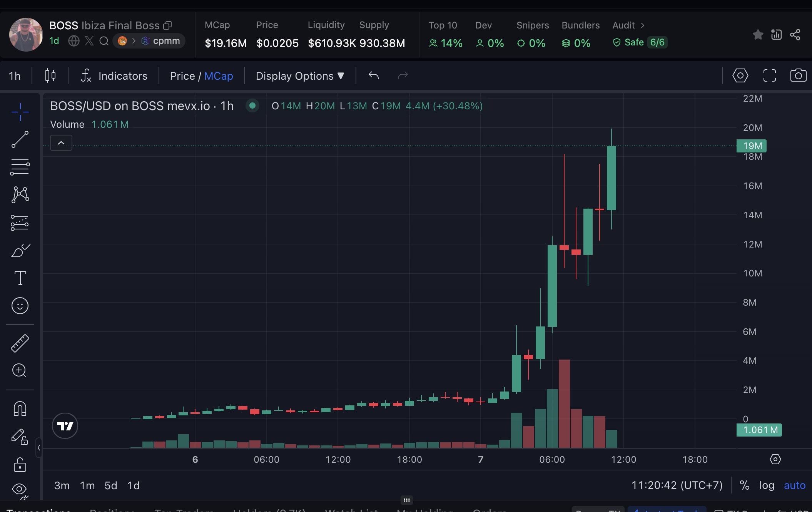This screenshot has height=512, width=812.
Task: Select the trend line drawing tool
Action: (x=20, y=139)
